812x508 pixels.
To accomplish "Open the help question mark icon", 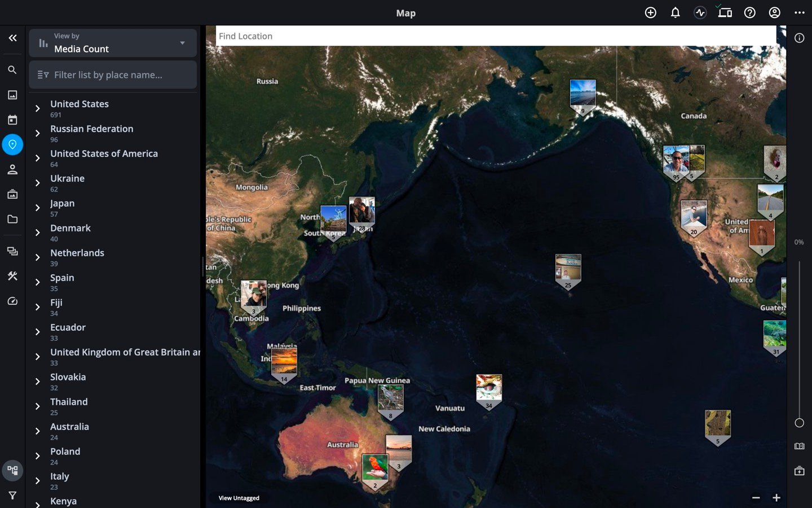I will (x=749, y=12).
